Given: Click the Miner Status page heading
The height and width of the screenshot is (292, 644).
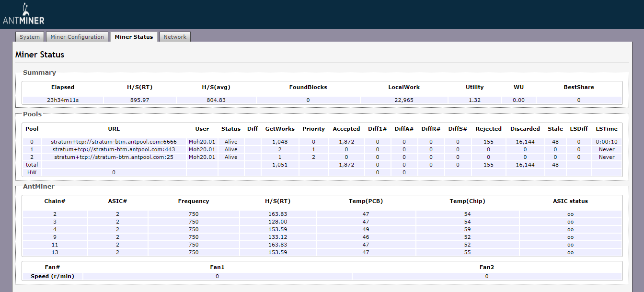Looking at the screenshot, I should point(40,55).
